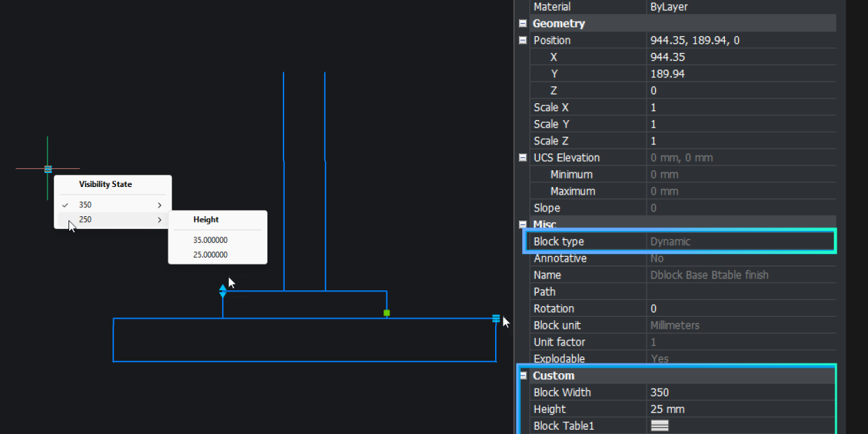Click the crosshair cursor marker on the block
The image size is (868, 434).
pos(48,170)
